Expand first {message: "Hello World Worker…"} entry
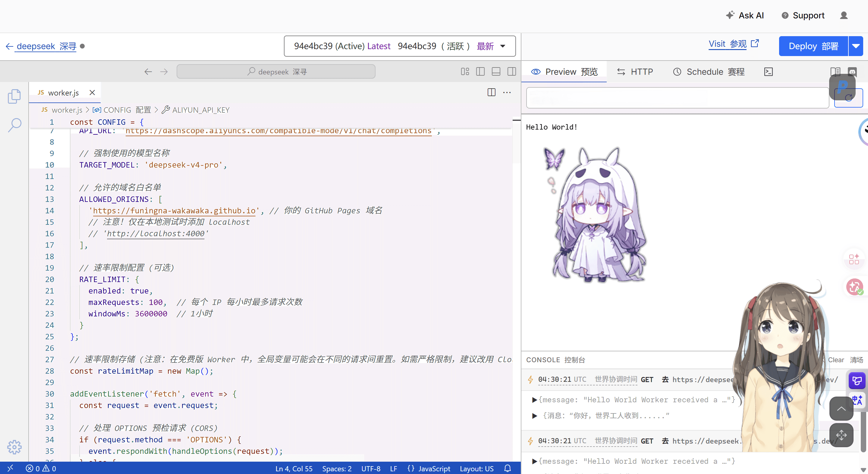This screenshot has height=474, width=868. pos(534,400)
